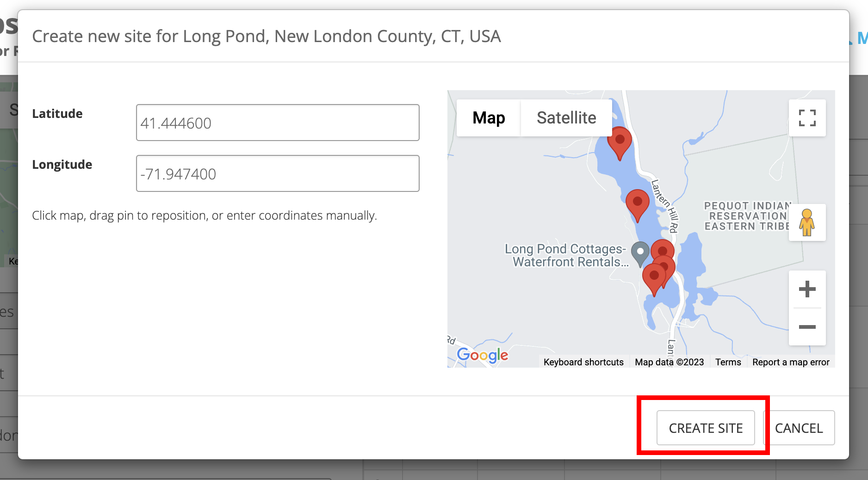Click the Street View pegman icon
Viewport: 868px width, 480px height.
point(807,222)
